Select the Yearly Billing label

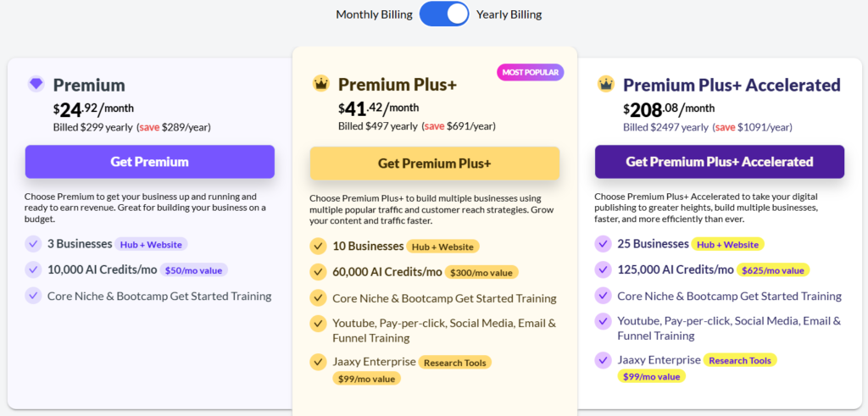pos(509,14)
